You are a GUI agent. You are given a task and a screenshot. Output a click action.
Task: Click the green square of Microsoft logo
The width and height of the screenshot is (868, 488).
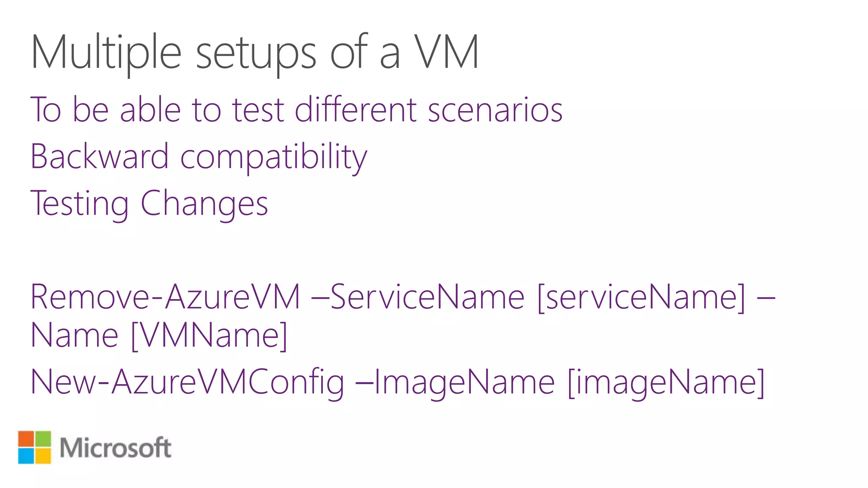click(43, 439)
